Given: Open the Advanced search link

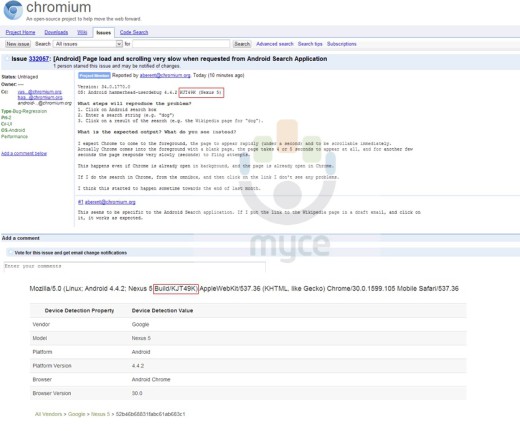Looking at the screenshot, I should (275, 44).
